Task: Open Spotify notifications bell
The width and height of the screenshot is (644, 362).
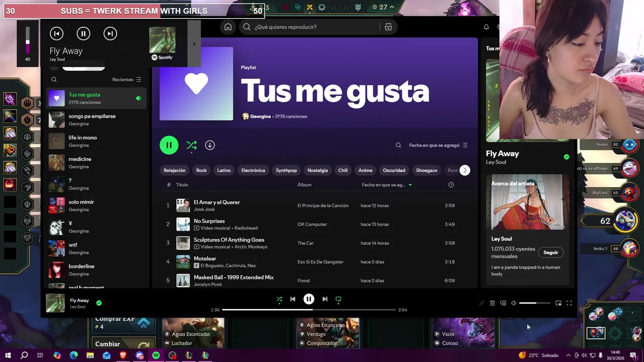Action: tap(486, 27)
